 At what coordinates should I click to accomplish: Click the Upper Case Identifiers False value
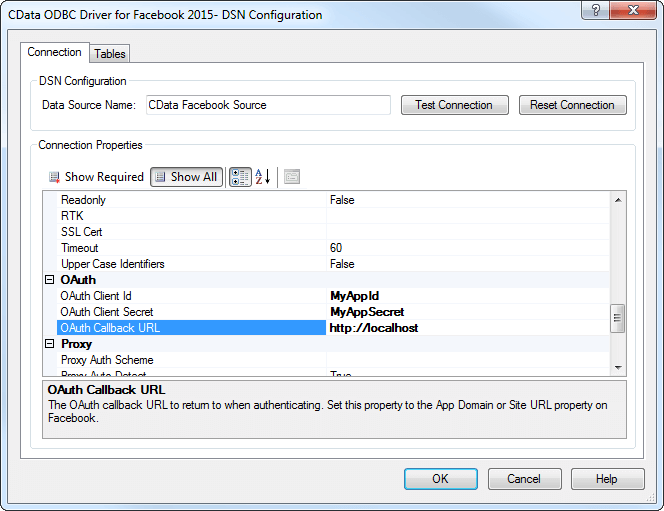tap(468, 264)
